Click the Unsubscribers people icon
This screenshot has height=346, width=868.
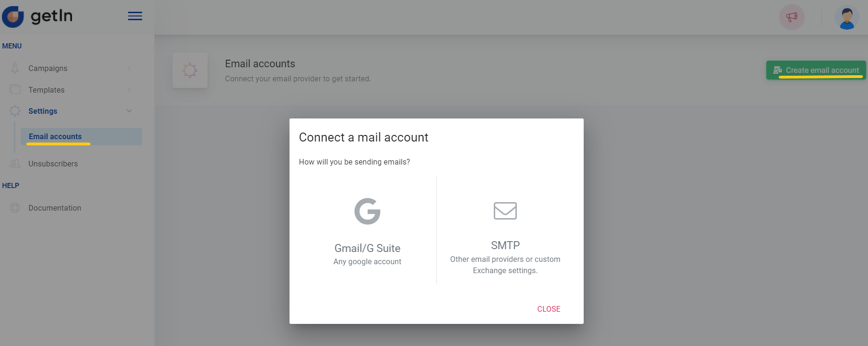tap(15, 163)
